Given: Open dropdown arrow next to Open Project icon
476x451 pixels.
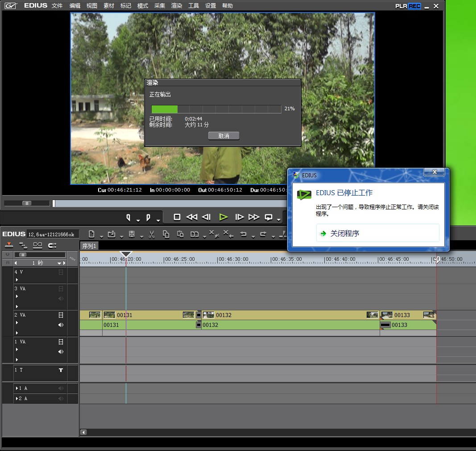Looking at the screenshot, I should pos(121,237).
